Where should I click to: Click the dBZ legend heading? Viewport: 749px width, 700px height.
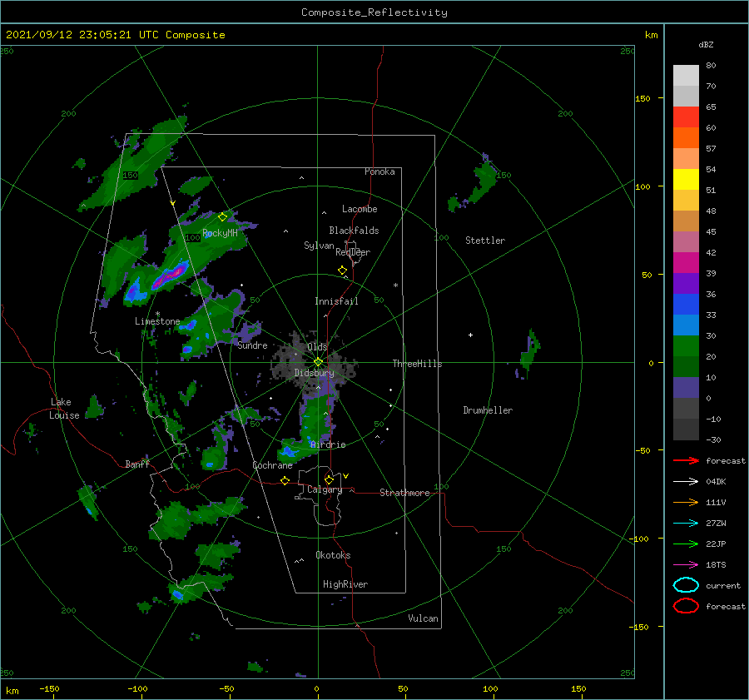[x=706, y=44]
